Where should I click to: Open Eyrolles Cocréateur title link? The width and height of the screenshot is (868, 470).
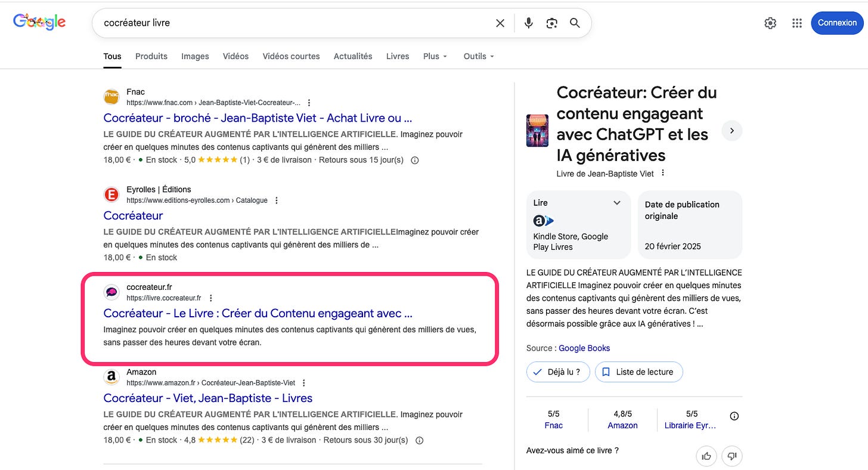tap(133, 215)
